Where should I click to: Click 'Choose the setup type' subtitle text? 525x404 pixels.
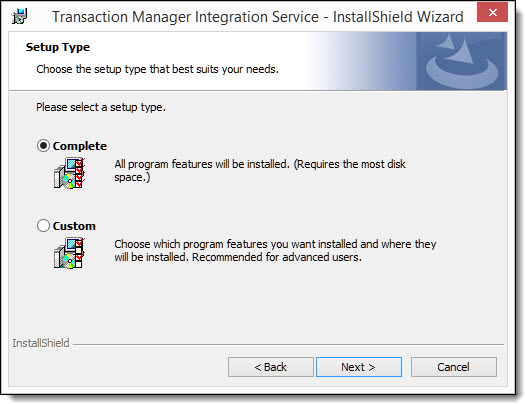tap(157, 69)
